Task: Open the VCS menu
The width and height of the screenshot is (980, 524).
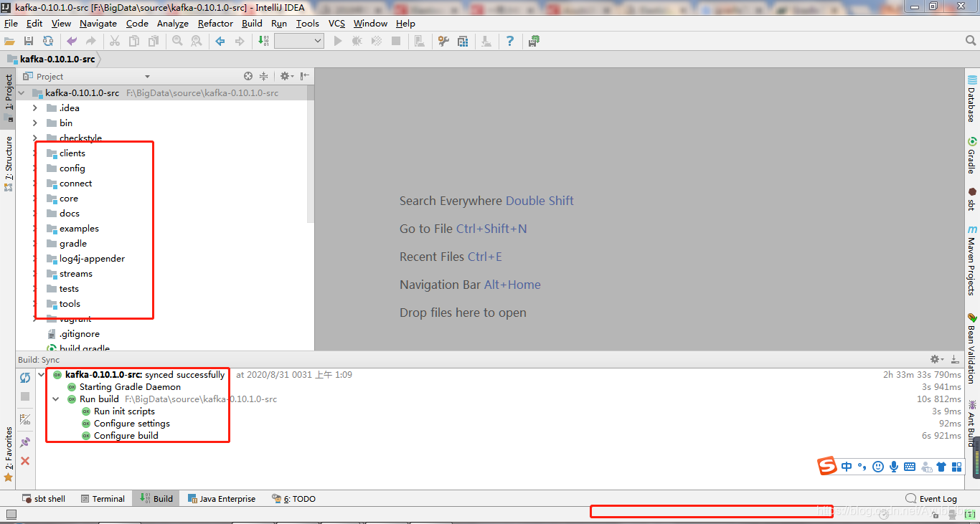Action: tap(336, 24)
